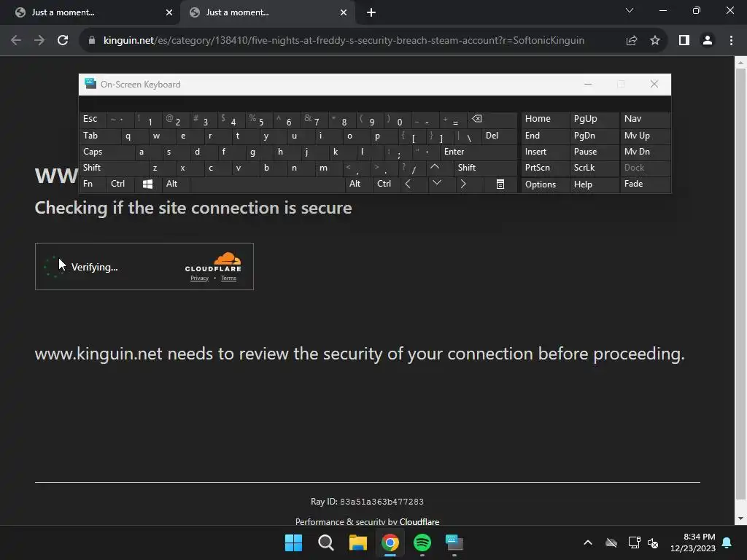The image size is (747, 560).
Task: Open On-Screen Keyboard taskbar icon
Action: pos(454,542)
